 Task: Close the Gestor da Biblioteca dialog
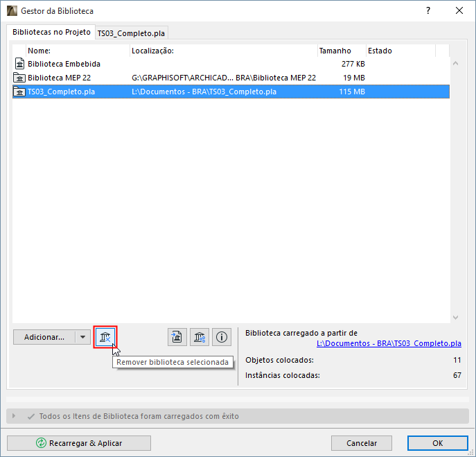click(459, 10)
